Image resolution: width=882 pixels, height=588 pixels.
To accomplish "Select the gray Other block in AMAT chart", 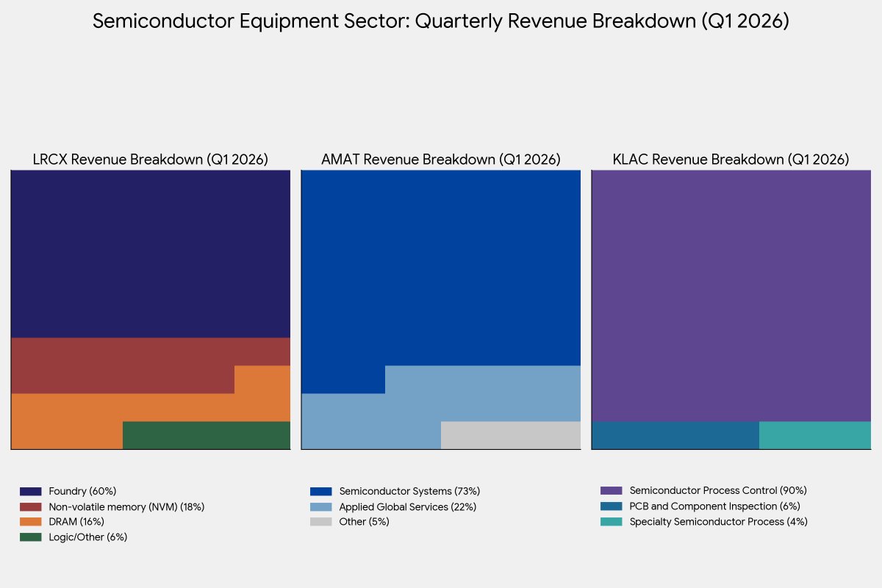I will 511,435.
